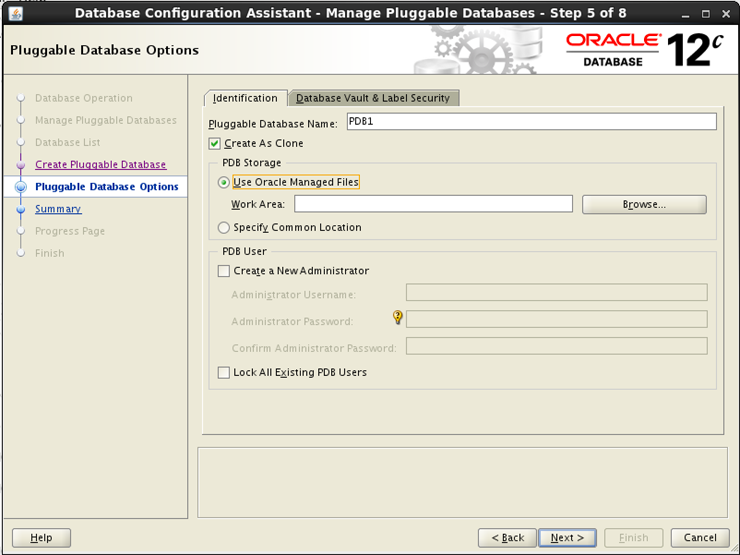Close the Database Configuration Assistant window
740x555 pixels.
(726, 14)
